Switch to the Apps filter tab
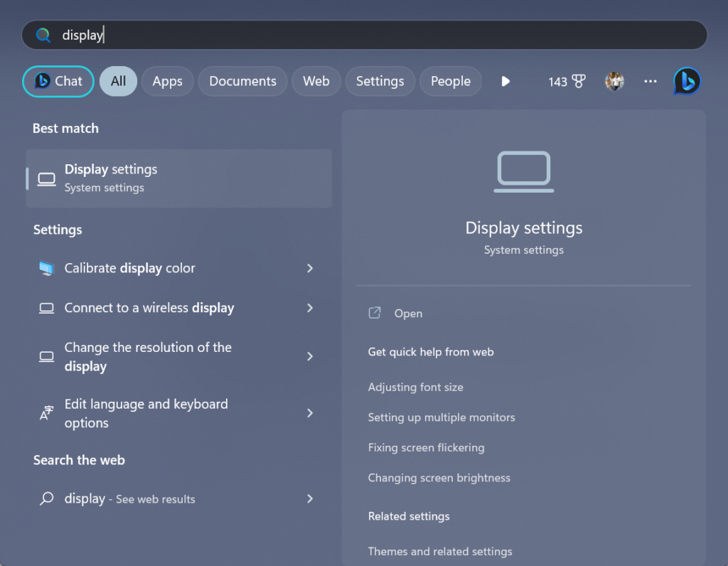 pyautogui.click(x=167, y=81)
